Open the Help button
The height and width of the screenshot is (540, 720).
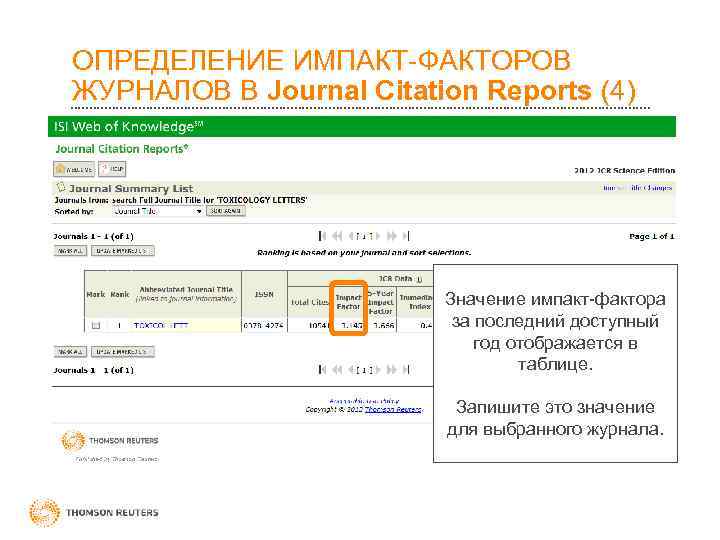pos(112,169)
